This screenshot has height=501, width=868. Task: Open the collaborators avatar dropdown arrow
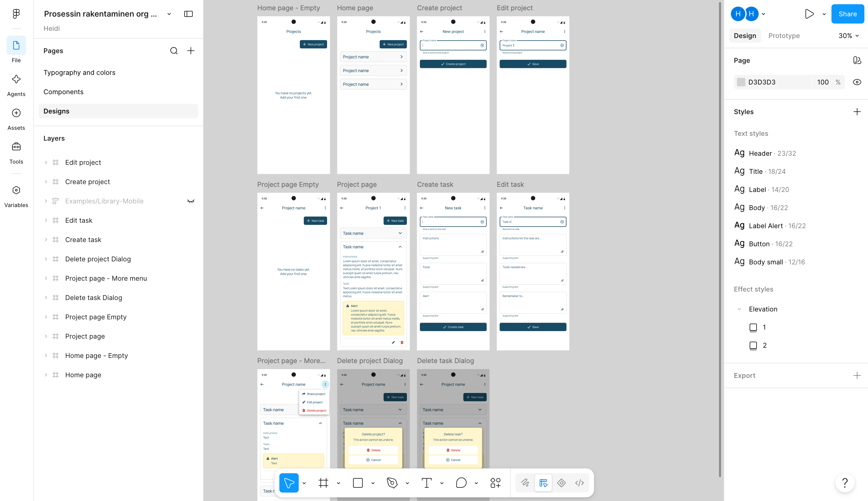coord(763,14)
